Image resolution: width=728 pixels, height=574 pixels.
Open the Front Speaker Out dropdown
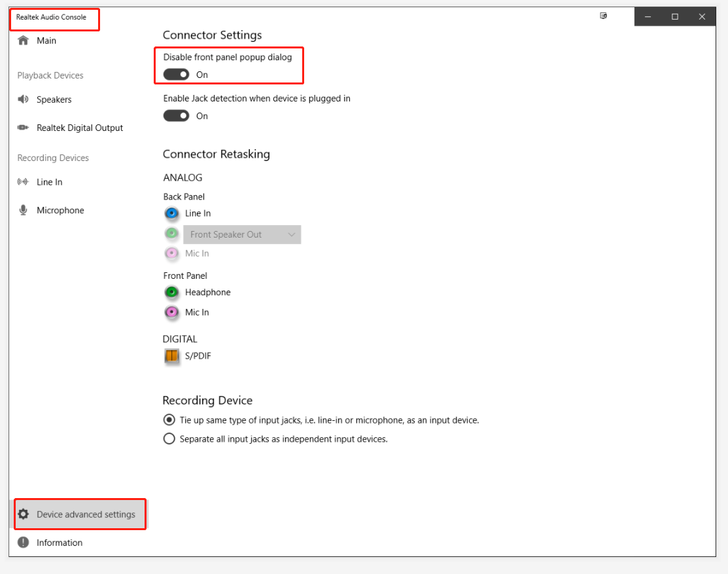[243, 234]
